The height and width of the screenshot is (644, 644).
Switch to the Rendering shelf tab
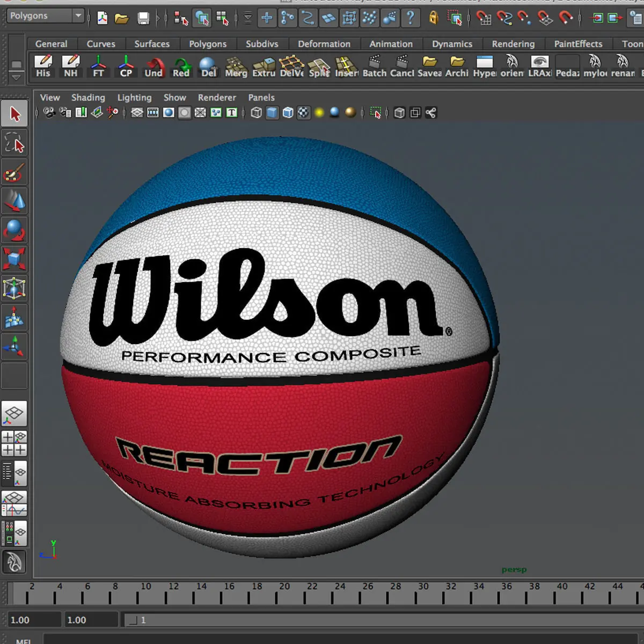513,44
